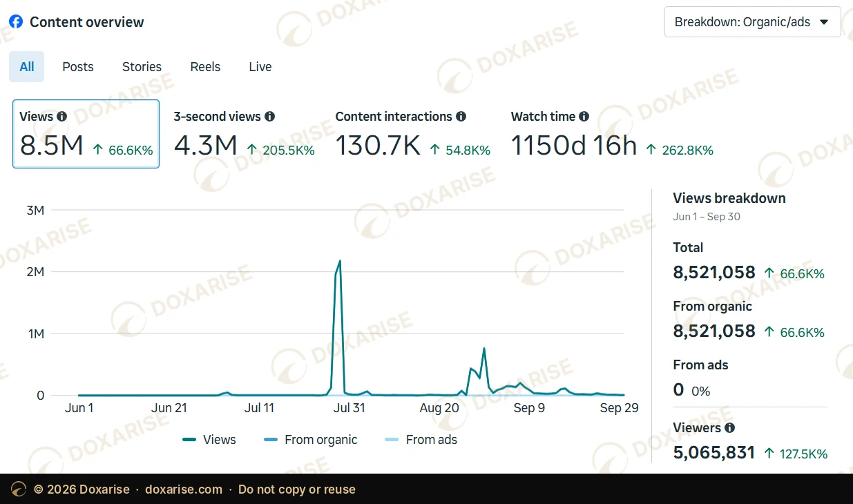This screenshot has height=504, width=853.
Task: Click the July peak on the chart
Action: pos(340,261)
